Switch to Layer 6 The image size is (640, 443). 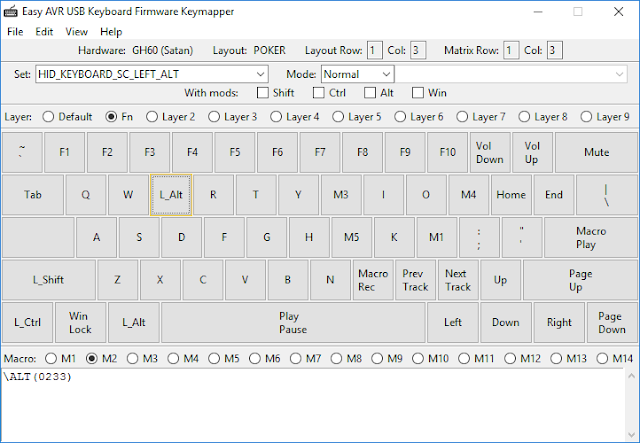pos(400,117)
